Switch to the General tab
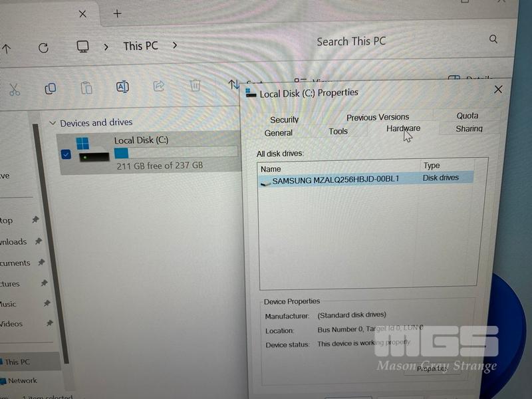532x399 pixels. tap(278, 132)
